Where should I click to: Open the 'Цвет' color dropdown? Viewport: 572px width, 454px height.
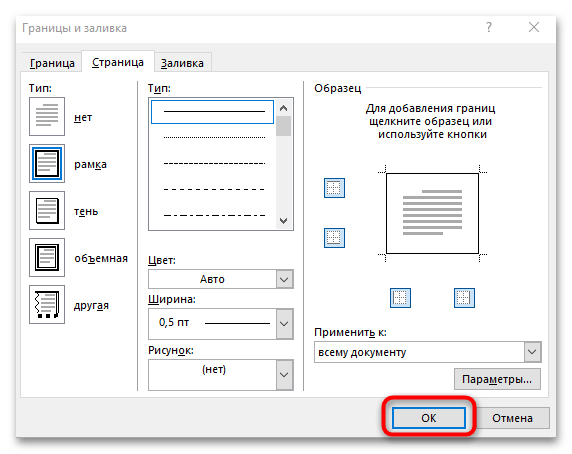[221, 279]
